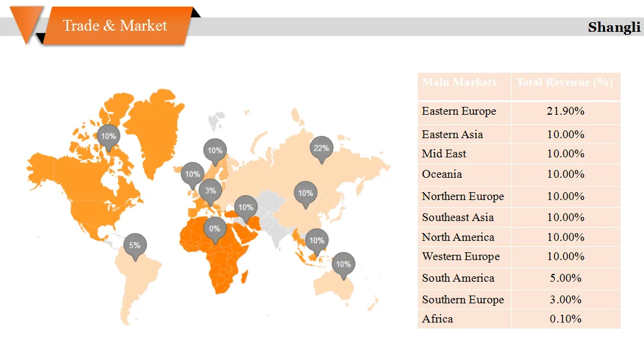Select the 10% pin over Australia
This screenshot has width=644, height=355.
343,264
